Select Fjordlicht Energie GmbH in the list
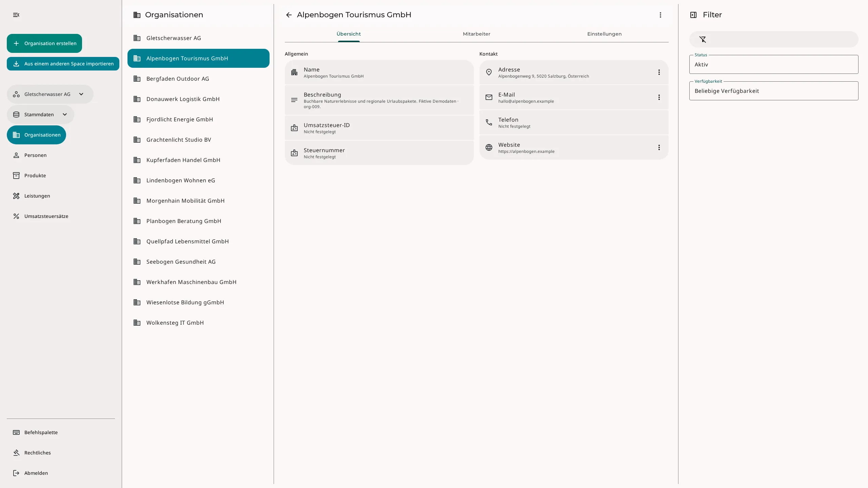Viewport: 868px width, 488px height. click(x=198, y=119)
